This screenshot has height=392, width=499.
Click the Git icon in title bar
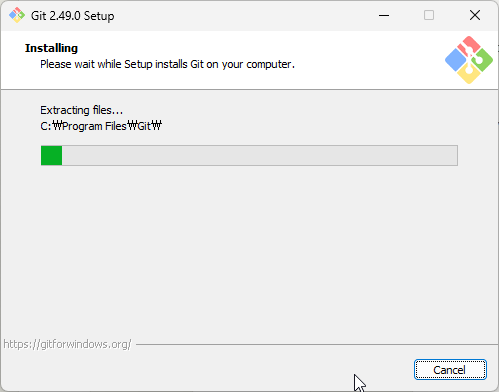click(x=17, y=15)
